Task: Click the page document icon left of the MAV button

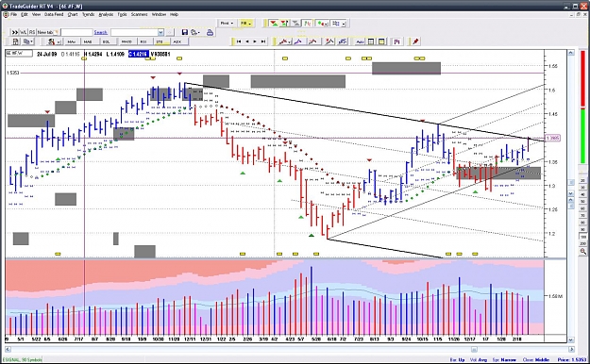Action: [x=15, y=41]
